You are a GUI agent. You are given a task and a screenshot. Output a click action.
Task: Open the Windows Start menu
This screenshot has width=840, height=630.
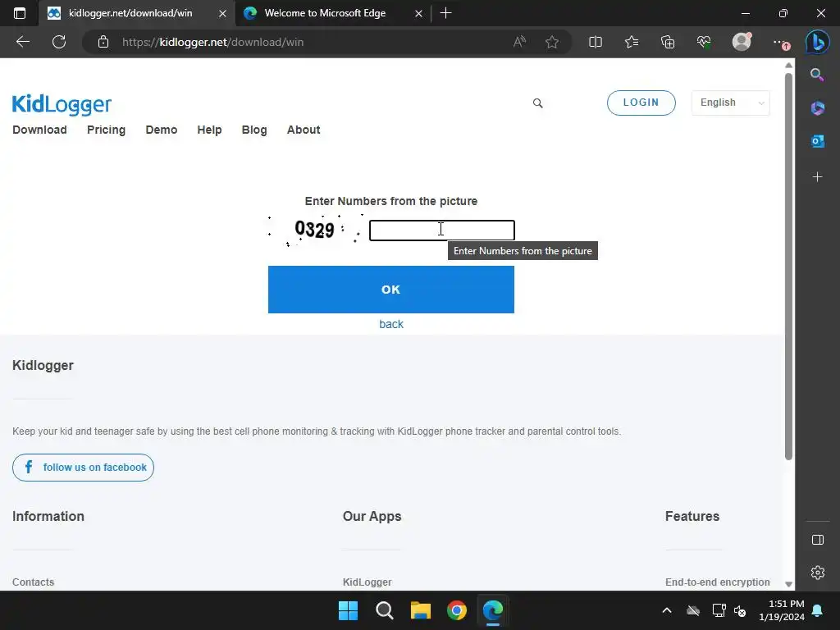click(x=348, y=610)
